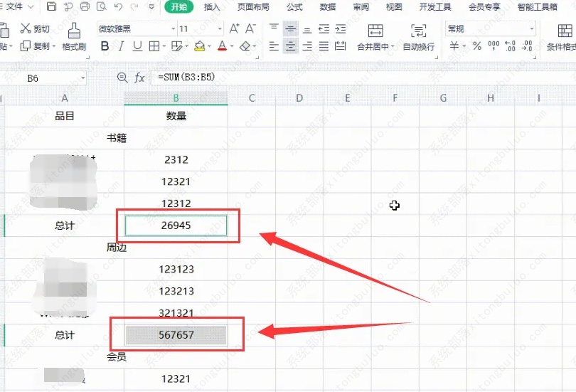Screen dimensions: 576x392
Task: Open the font name dropdown (微软雅黑)
Action: (173, 29)
